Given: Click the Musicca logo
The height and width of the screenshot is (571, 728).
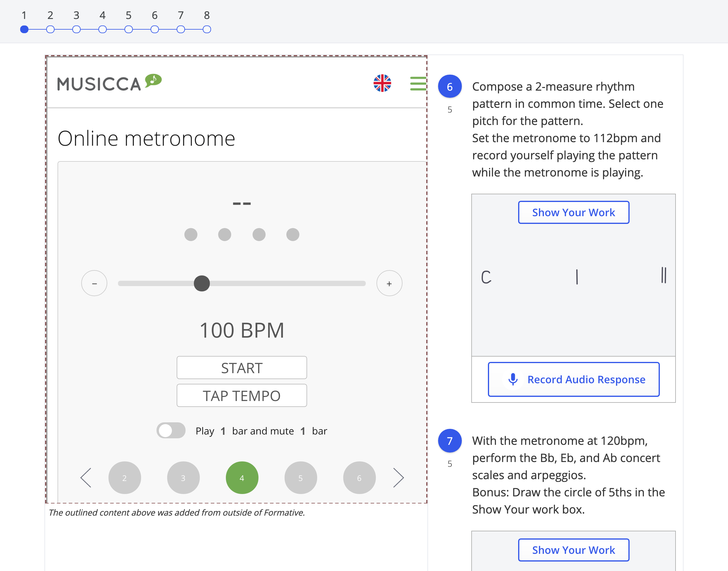Looking at the screenshot, I should point(109,83).
